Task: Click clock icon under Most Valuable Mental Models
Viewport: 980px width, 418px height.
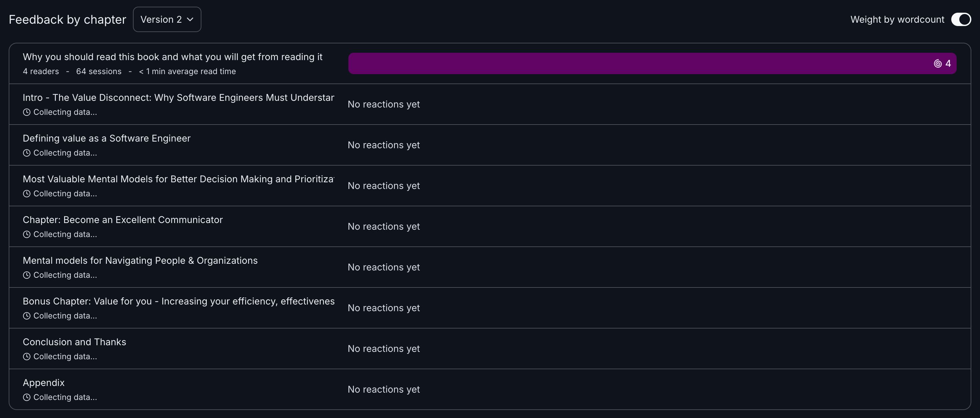Action: click(x=27, y=194)
